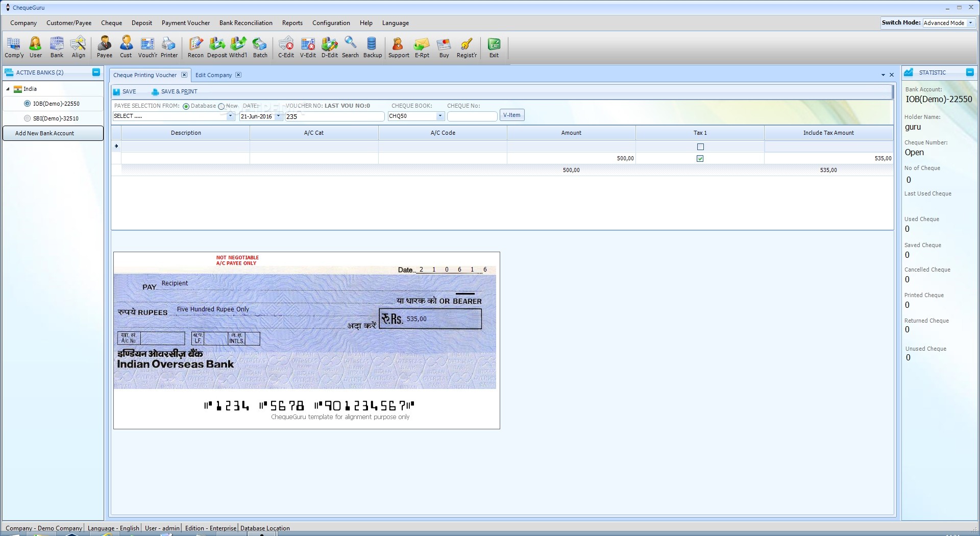This screenshot has width=980, height=536.
Task: Click the Amount column header
Action: coord(571,133)
